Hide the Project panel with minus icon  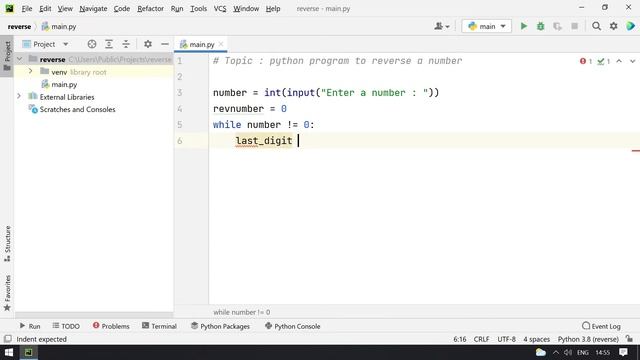pyautogui.click(x=165, y=44)
